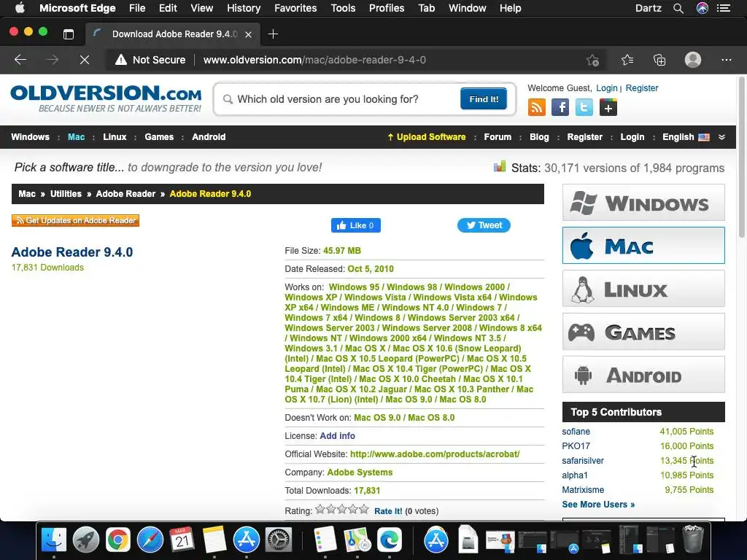Click See More Users link

(x=598, y=505)
